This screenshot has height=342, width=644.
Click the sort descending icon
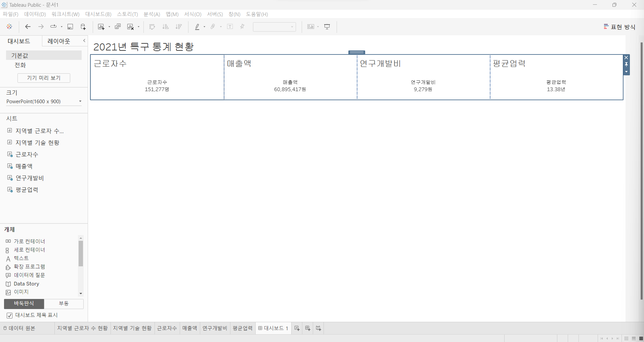coord(179,27)
